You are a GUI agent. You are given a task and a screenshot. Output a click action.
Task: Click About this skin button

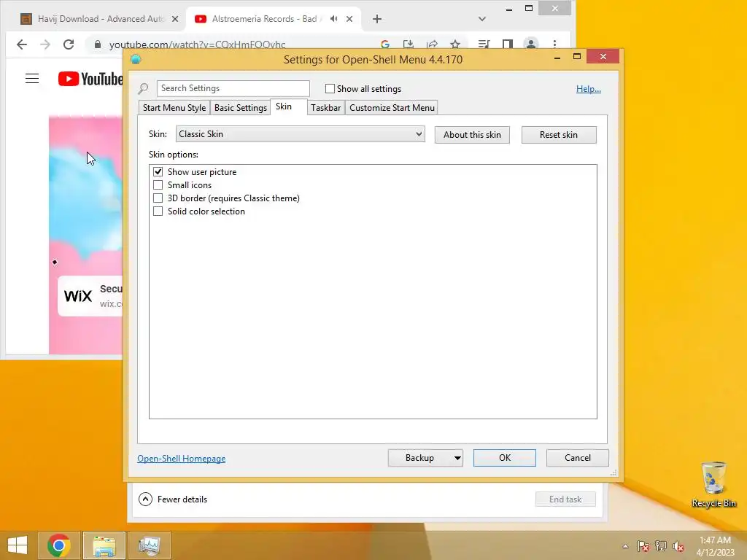tap(472, 135)
